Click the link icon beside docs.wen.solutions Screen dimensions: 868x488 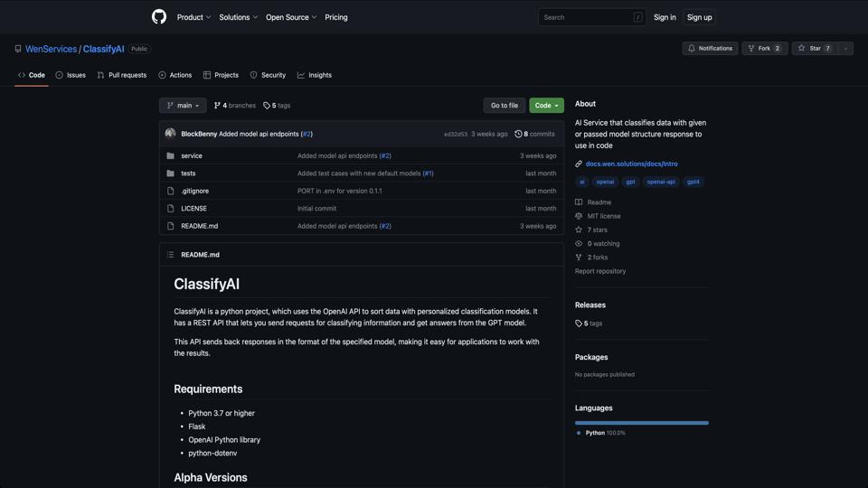tap(579, 164)
